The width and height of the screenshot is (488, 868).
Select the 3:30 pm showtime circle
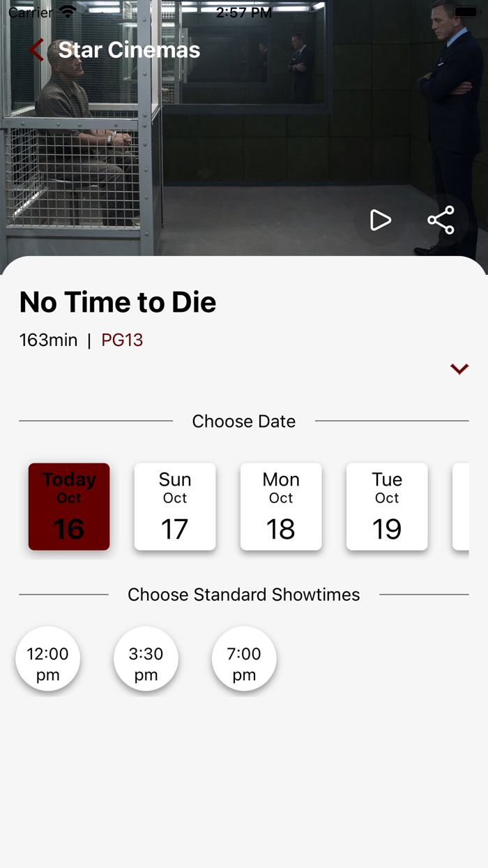(146, 658)
